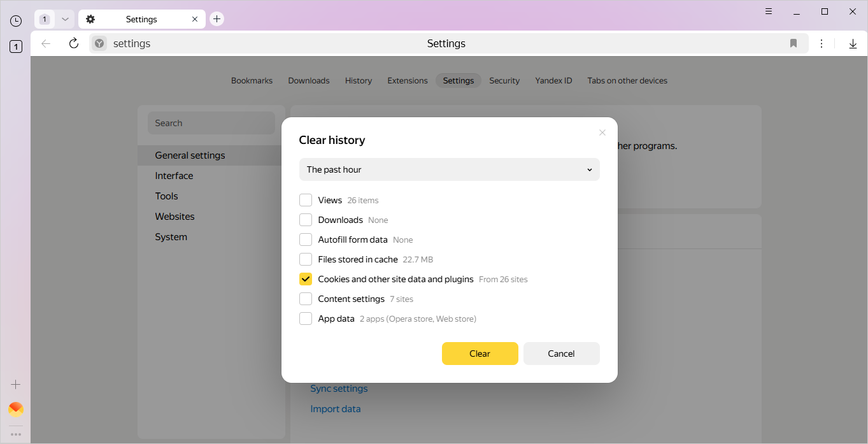Open the tab counter icon in sidebar
868x444 pixels.
point(16,47)
